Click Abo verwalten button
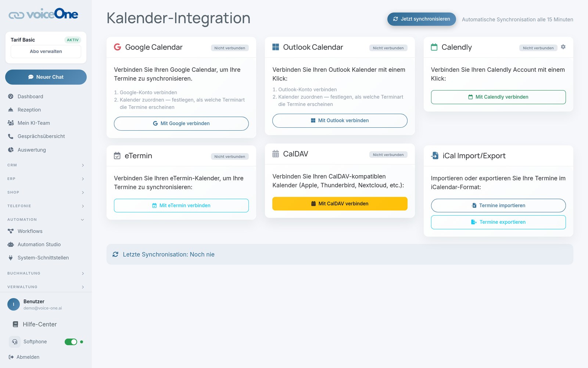Viewport: 588px width, 368px height. (46, 52)
